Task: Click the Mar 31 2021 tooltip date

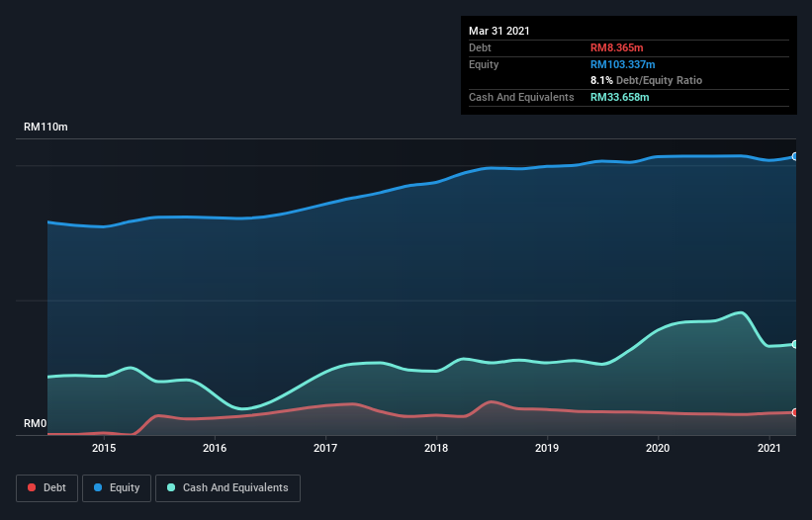Action: [499, 31]
